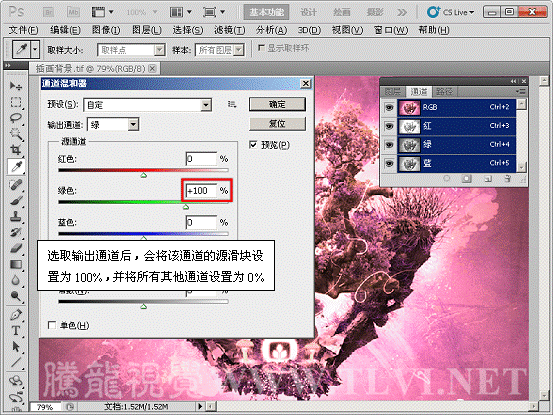Select the Gradient tool
Screen dimensions: 553x415
(16, 264)
